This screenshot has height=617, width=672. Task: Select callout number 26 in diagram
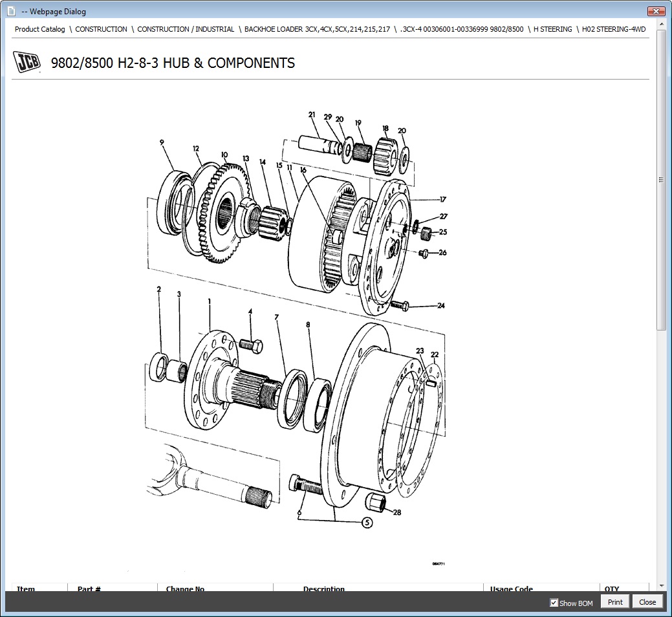pyautogui.click(x=442, y=252)
